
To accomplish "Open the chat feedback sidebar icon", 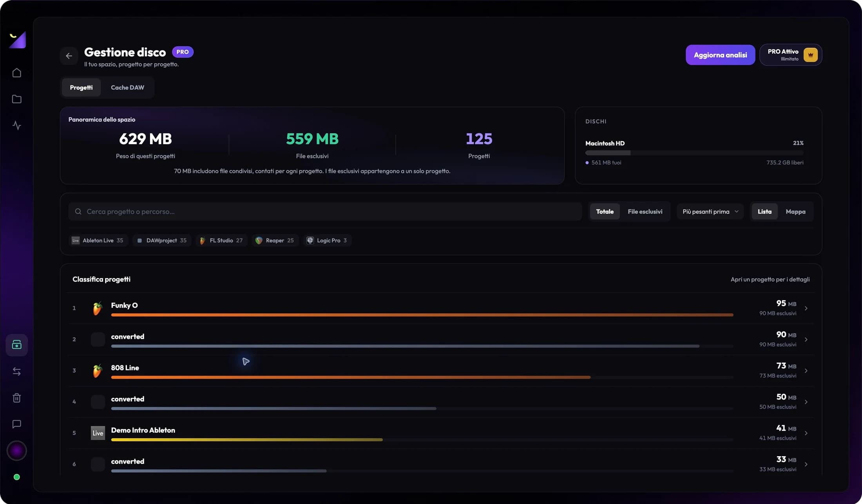I will [16, 424].
